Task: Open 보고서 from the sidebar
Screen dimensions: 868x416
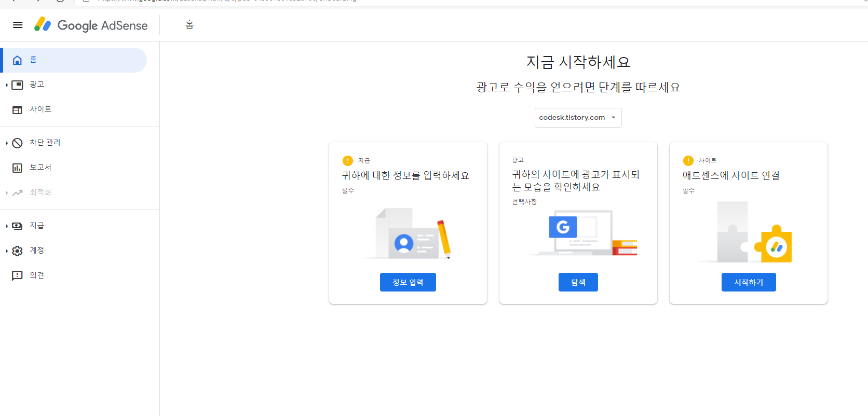Action: 40,167
